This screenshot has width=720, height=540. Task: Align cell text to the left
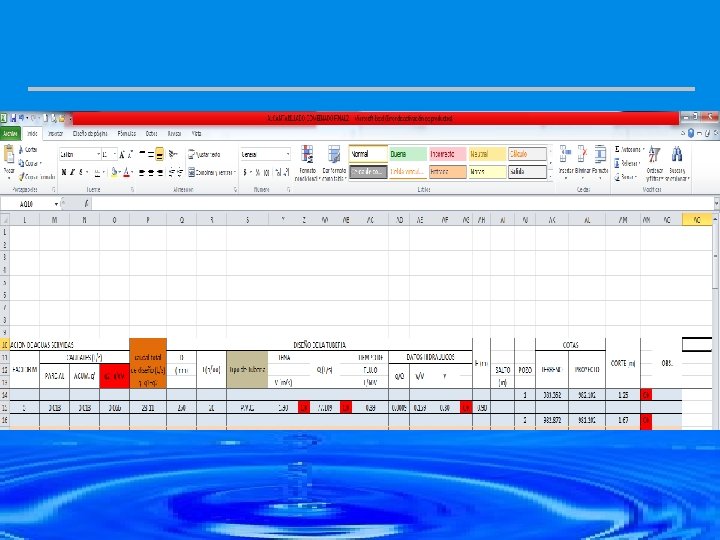142,173
